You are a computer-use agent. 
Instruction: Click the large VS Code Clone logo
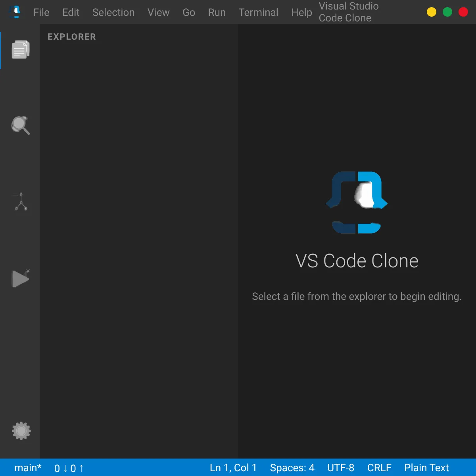(357, 202)
